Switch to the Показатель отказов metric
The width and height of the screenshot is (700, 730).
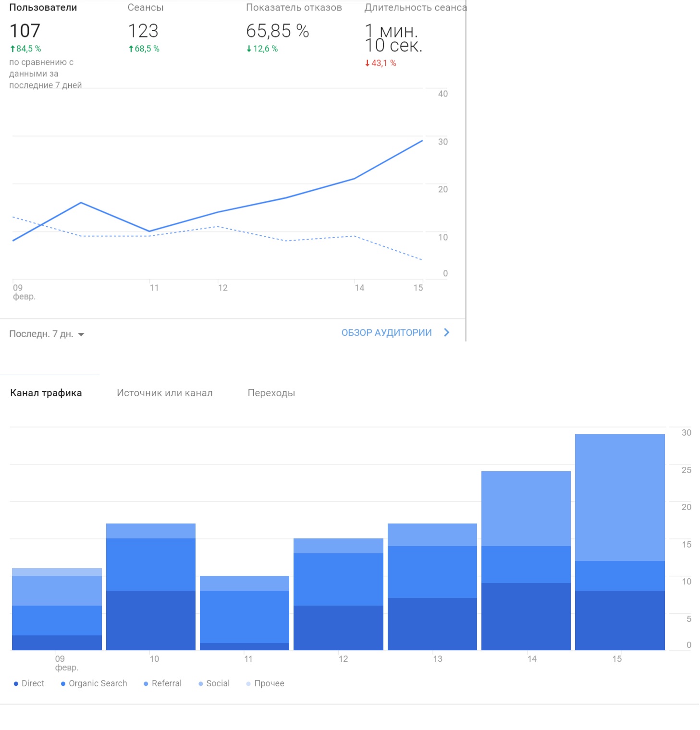point(294,8)
